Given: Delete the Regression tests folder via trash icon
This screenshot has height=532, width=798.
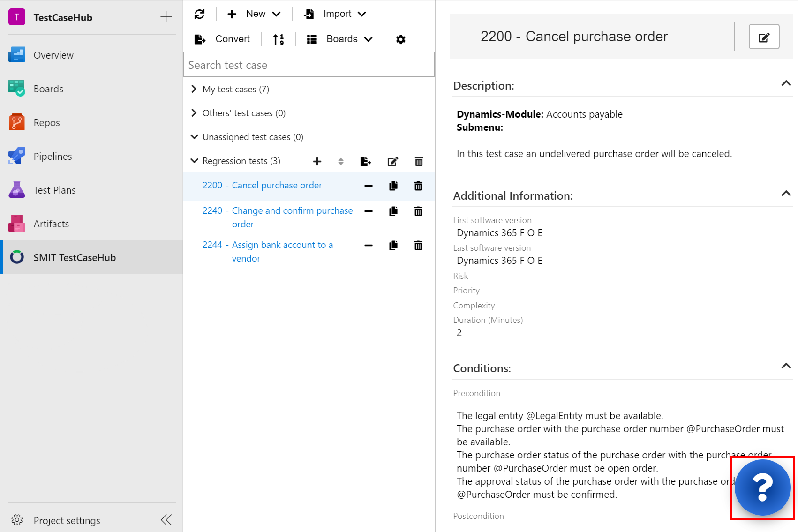Looking at the screenshot, I should [x=419, y=162].
